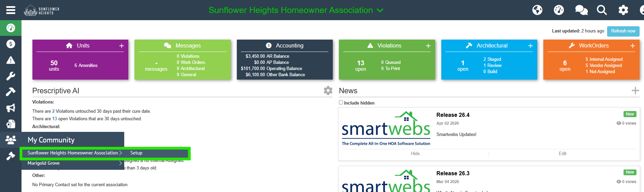Click the globe icon in header
Viewport: 644px width, 192px height.
click(537, 10)
